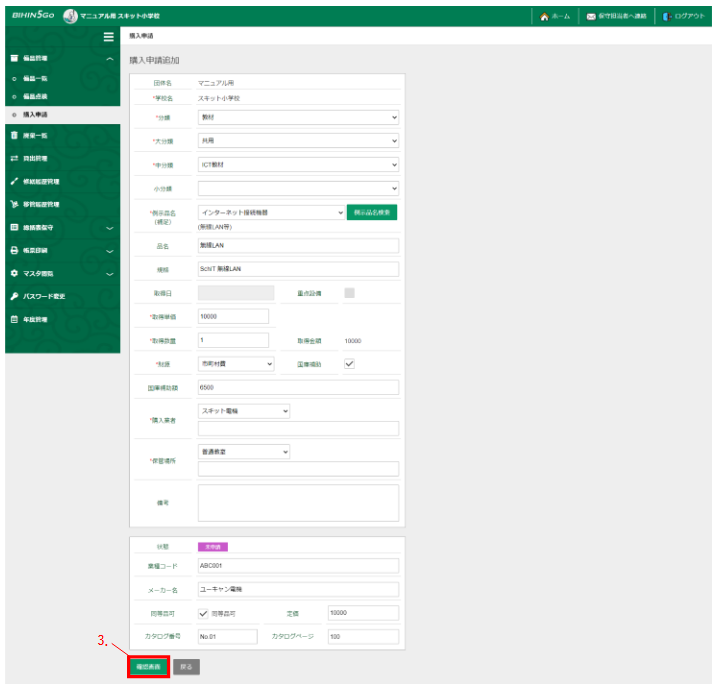Click the home icon in header
The image size is (724, 689).
[544, 17]
